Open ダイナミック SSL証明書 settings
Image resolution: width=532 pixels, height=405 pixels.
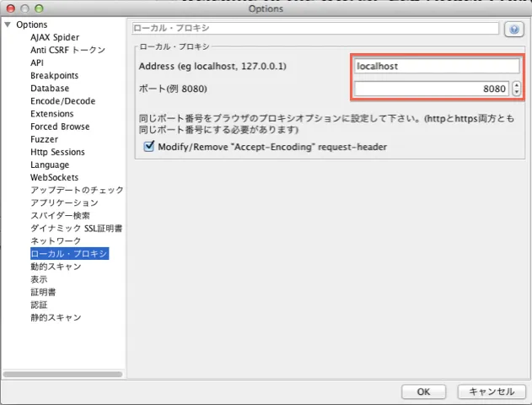(x=77, y=228)
